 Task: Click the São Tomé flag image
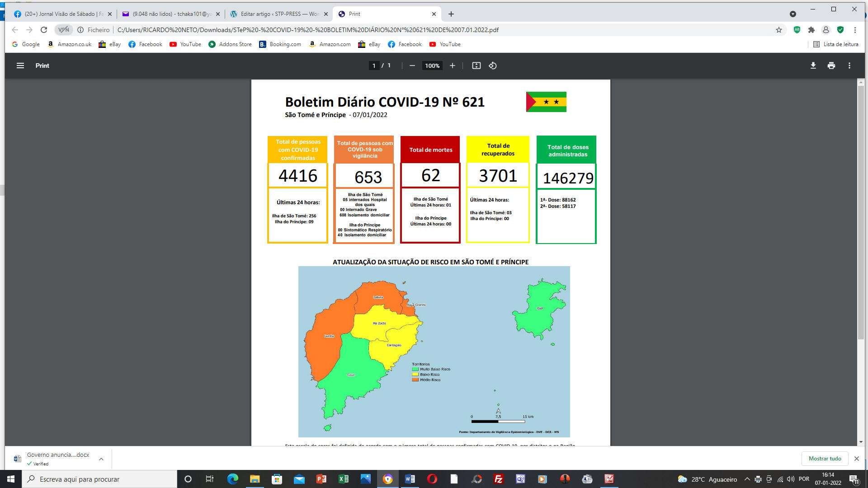(x=546, y=102)
